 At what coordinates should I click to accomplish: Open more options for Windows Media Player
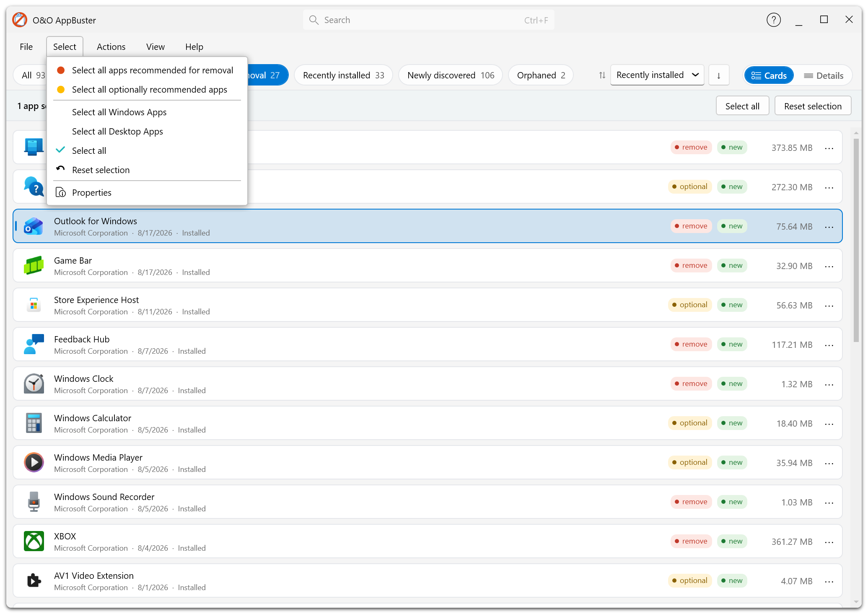tap(829, 463)
